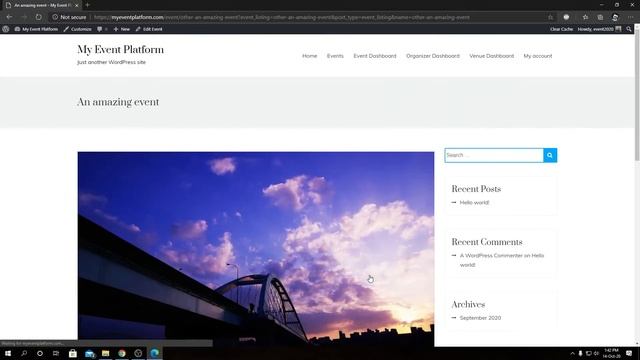Click Clear Cache in admin bar
Image resolution: width=640 pixels, height=360 pixels.
pyautogui.click(x=561, y=29)
